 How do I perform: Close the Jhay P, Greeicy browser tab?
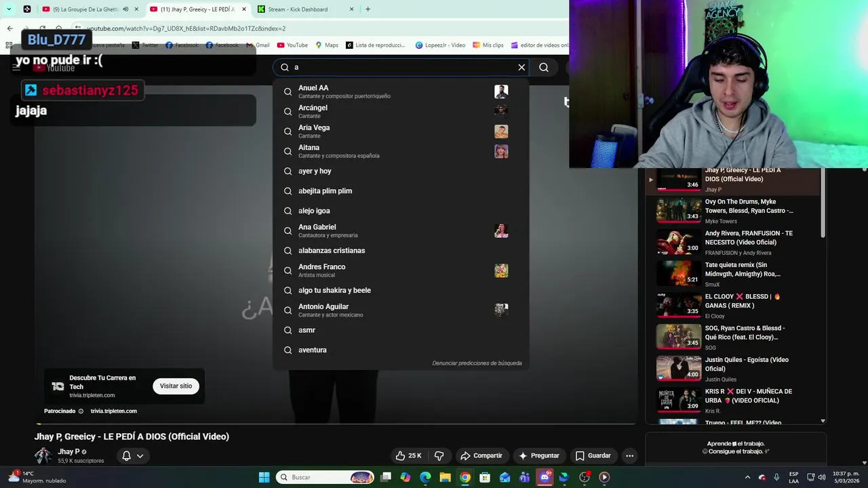click(244, 9)
